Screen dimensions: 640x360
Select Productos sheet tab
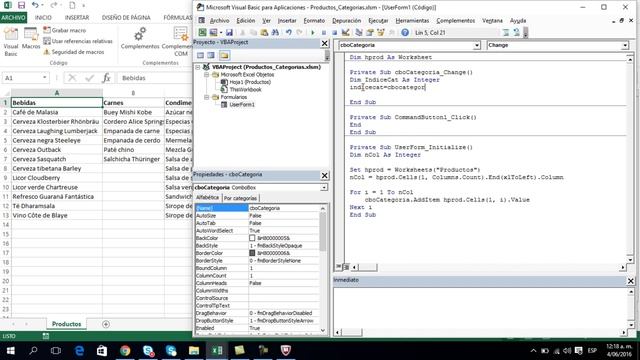pos(66,324)
